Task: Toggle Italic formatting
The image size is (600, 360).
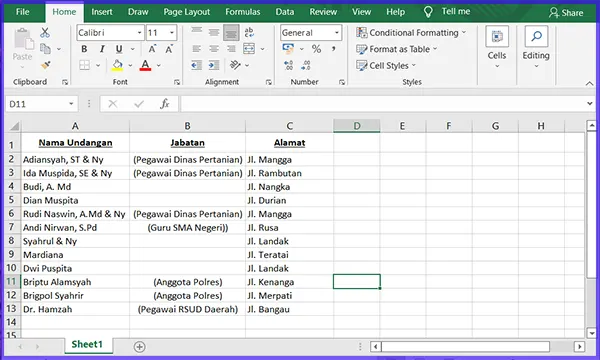Action: point(102,49)
